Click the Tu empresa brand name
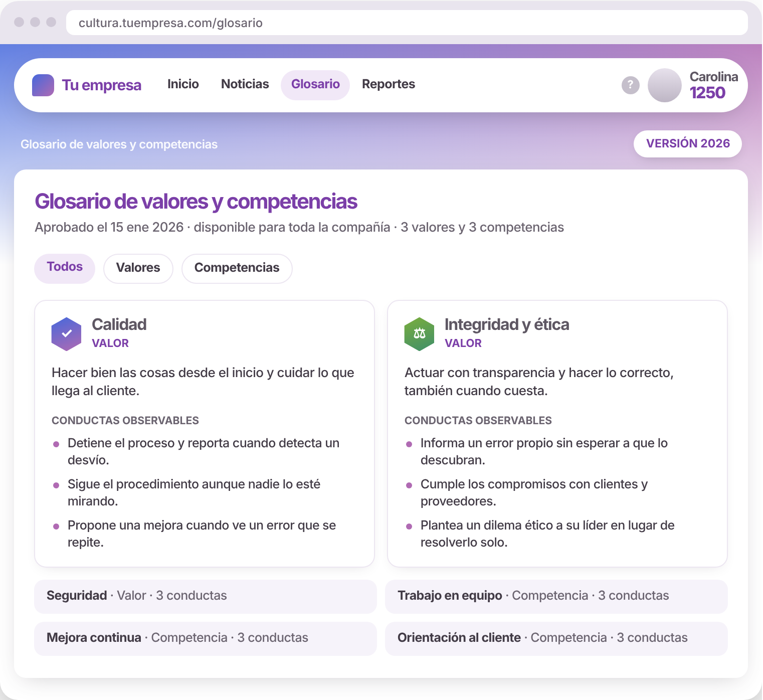Viewport: 763px width, 700px height. (102, 85)
